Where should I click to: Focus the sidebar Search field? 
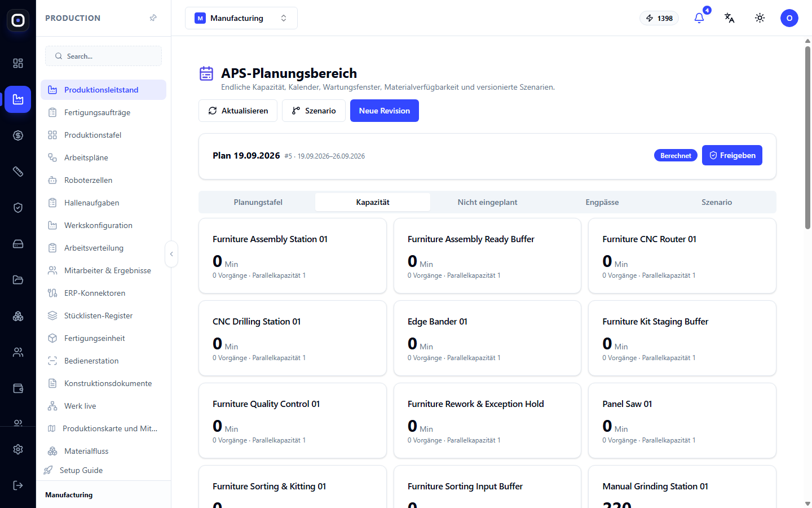[x=103, y=56]
